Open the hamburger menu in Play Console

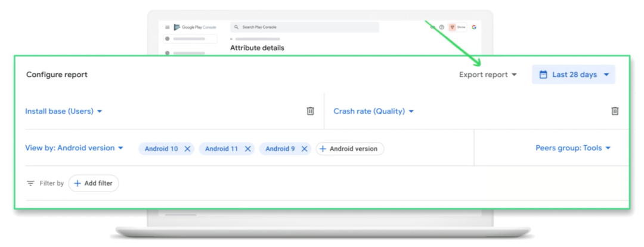click(x=167, y=27)
